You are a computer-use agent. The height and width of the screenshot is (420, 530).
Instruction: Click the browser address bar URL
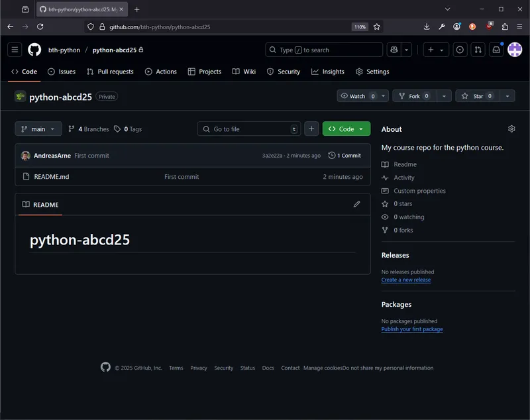[x=160, y=27]
